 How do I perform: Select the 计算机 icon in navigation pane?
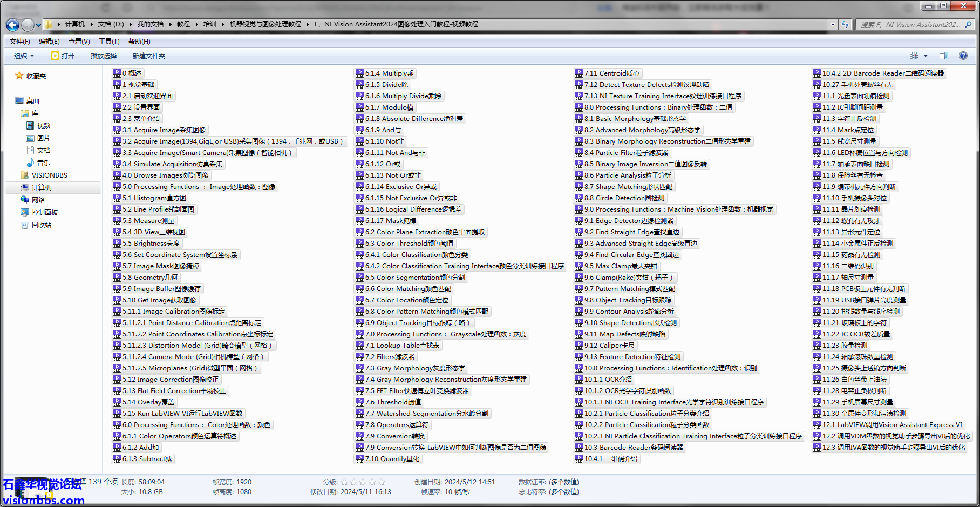pyautogui.click(x=25, y=188)
